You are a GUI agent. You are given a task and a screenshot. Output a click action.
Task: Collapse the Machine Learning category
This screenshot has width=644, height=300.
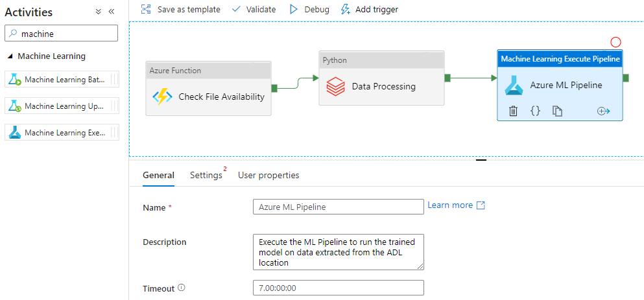[10, 56]
